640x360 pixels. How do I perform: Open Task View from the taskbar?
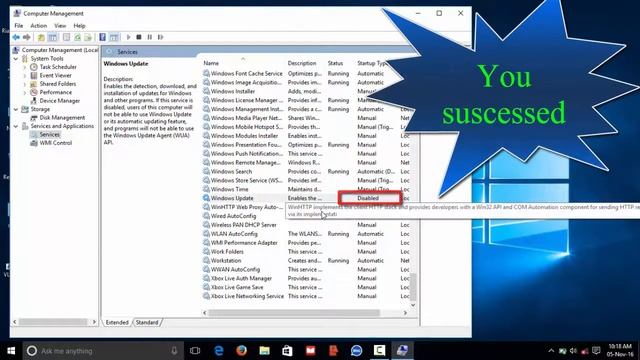click(x=195, y=351)
